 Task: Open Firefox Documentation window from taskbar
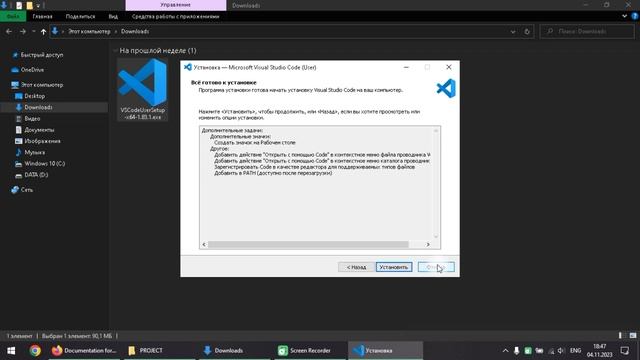click(x=84, y=351)
